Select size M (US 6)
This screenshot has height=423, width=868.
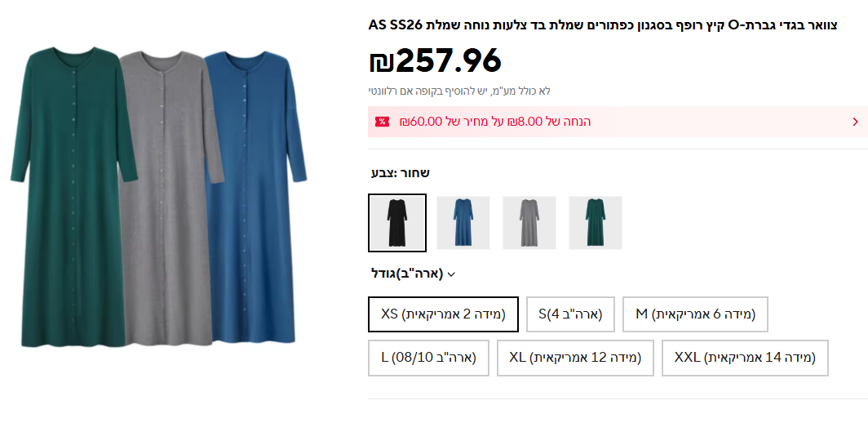click(695, 314)
